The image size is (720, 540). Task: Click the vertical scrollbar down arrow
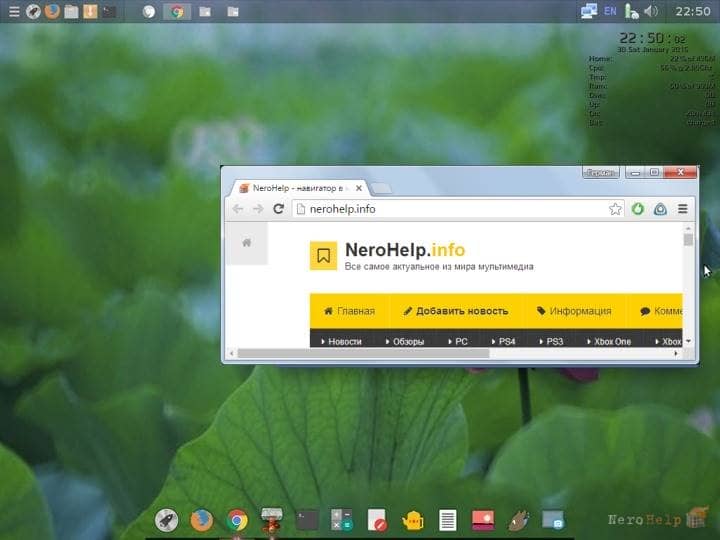point(688,341)
